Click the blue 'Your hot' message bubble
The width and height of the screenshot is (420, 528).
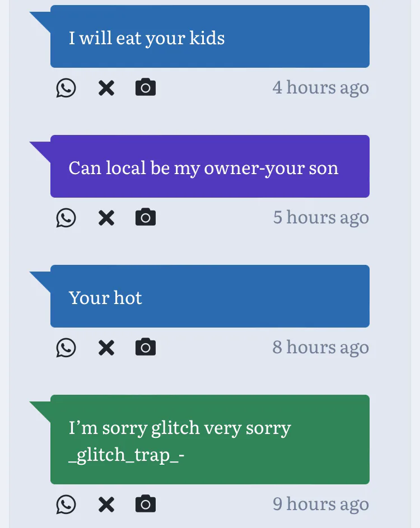[x=209, y=297]
